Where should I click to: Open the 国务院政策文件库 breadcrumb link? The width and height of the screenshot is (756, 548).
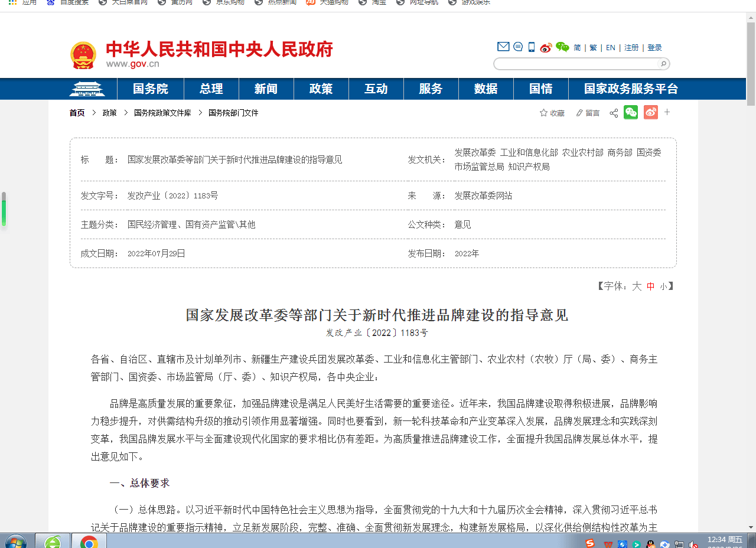(162, 113)
